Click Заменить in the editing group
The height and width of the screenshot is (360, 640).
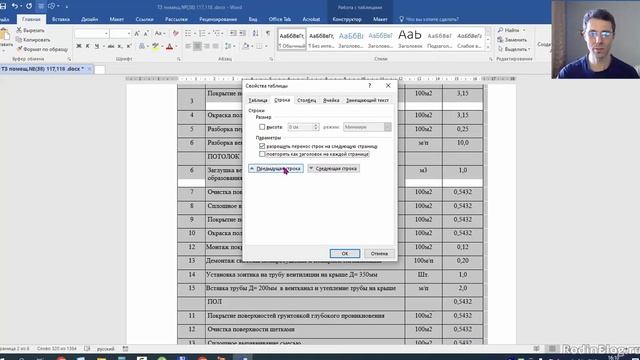(512, 40)
